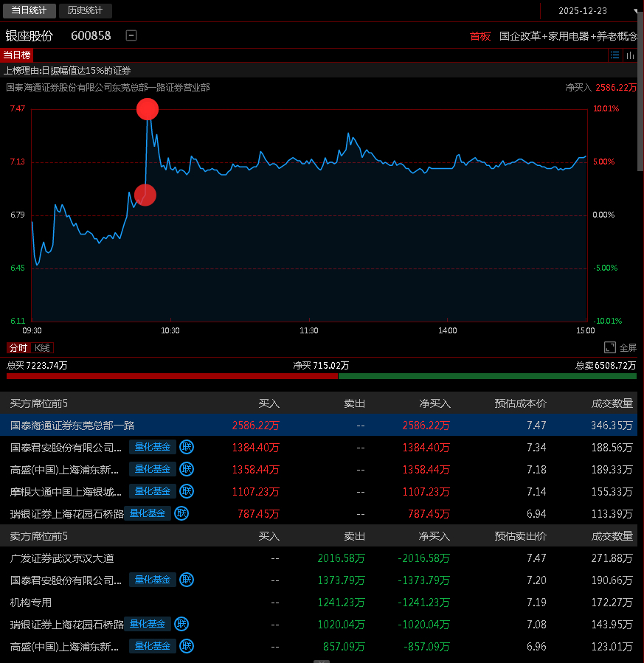Click 成交数量 header in buyer table

[612, 403]
